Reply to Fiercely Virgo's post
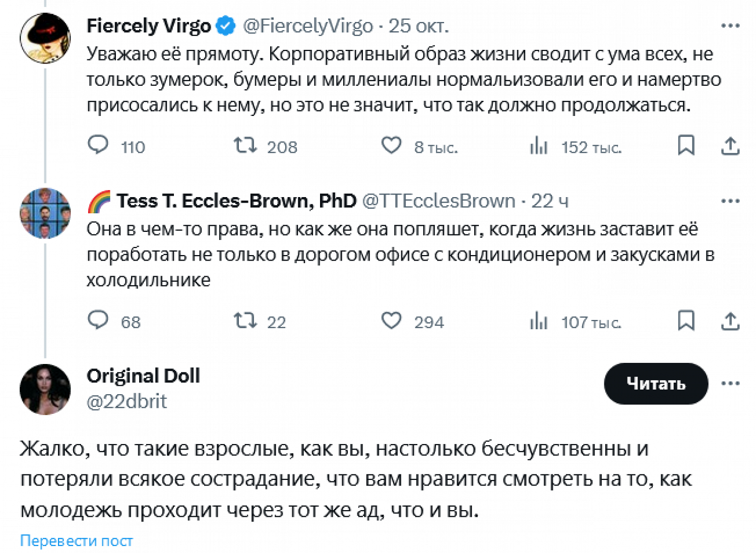The width and height of the screenshot is (756, 553). coord(98,145)
